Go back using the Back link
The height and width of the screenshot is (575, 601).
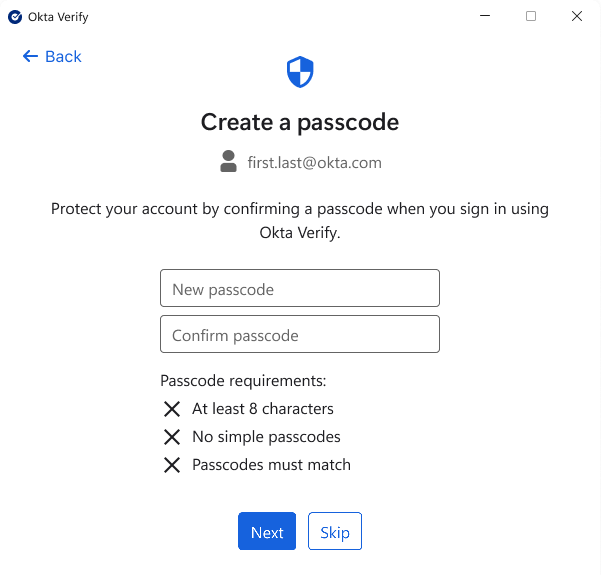(x=63, y=57)
